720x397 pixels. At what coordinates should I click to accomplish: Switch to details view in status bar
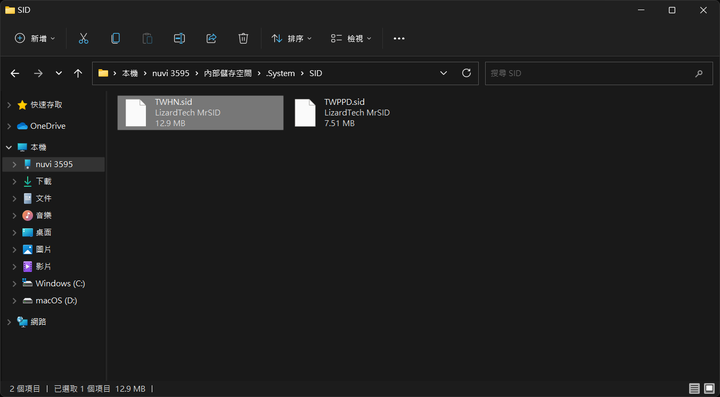click(x=695, y=389)
